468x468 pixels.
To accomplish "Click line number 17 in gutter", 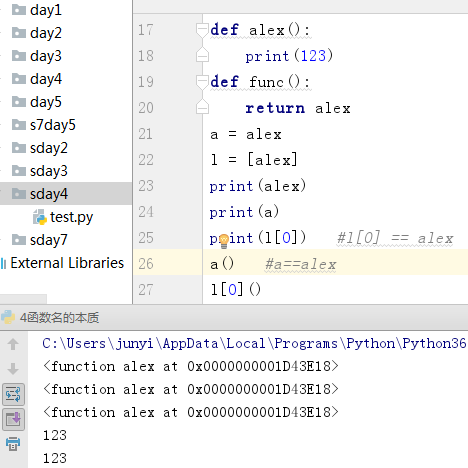I will pyautogui.click(x=146, y=30).
